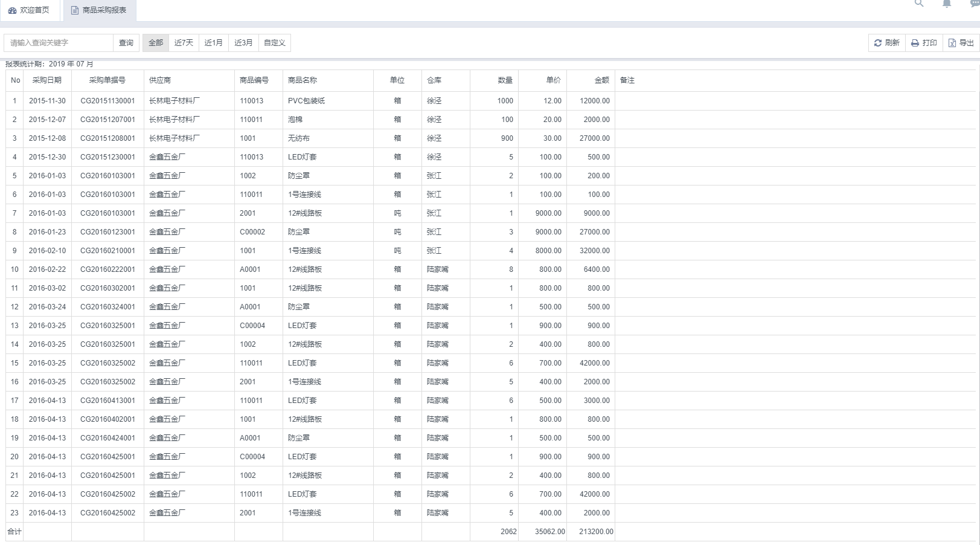Open the 自定义 custom date range
The image size is (980, 545).
(x=275, y=43)
